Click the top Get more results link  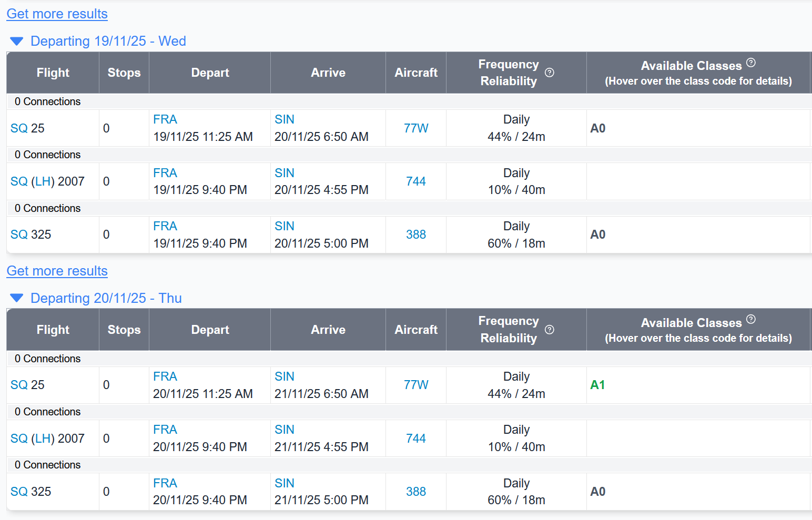[x=57, y=14]
